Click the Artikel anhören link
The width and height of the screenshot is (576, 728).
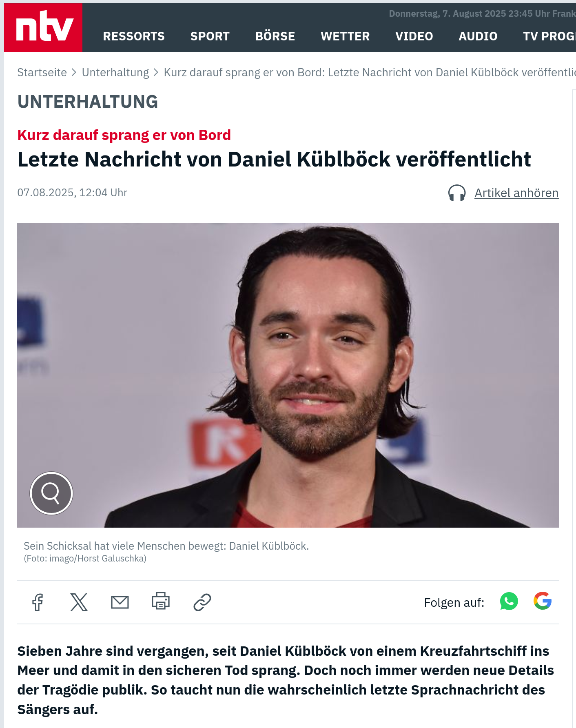[x=516, y=193]
